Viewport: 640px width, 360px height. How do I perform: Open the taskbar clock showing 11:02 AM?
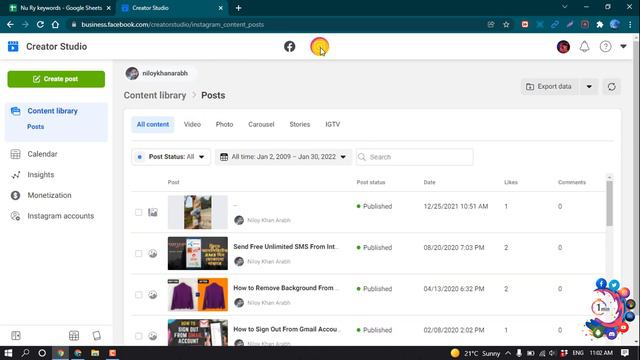[601, 353]
